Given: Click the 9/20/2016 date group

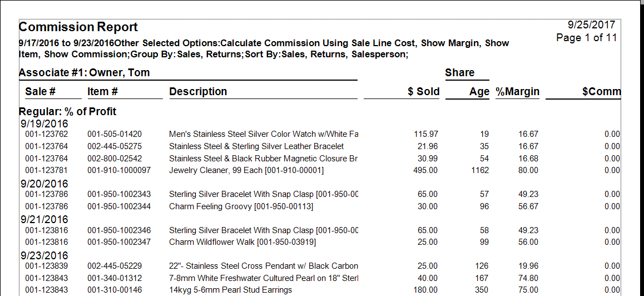Looking at the screenshot, I should point(44,184).
